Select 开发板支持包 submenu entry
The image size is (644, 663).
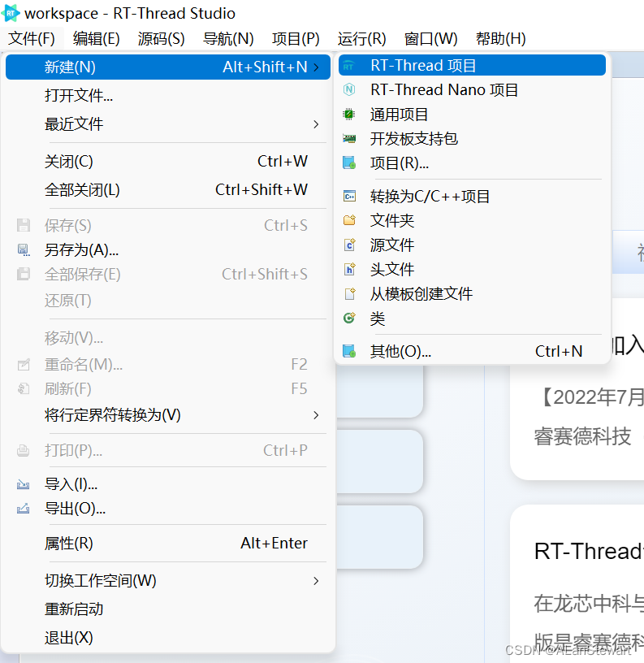coord(472,139)
